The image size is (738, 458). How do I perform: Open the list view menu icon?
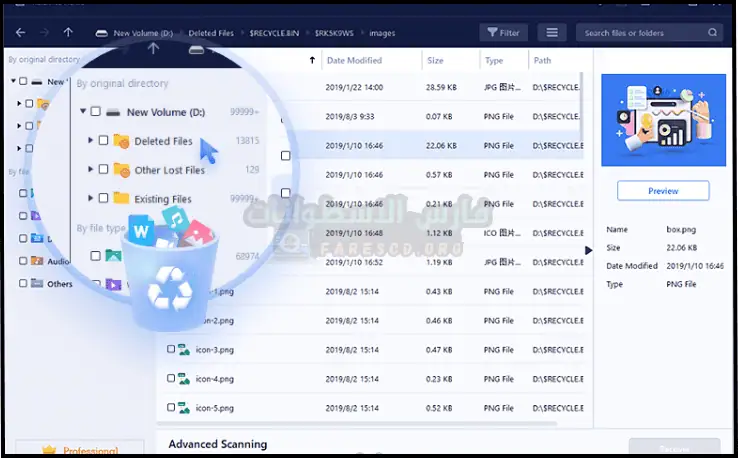point(551,33)
